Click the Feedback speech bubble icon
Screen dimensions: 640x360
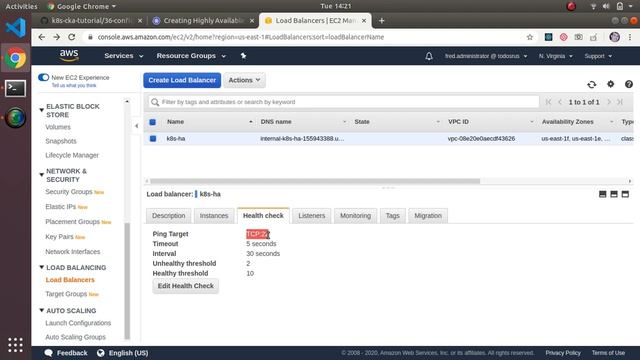click(49, 353)
